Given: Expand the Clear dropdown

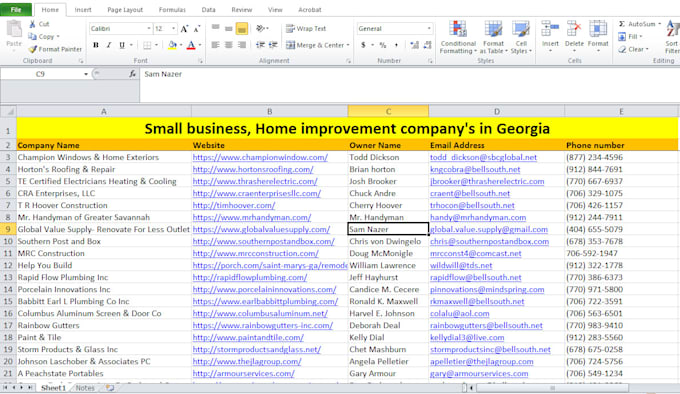Looking at the screenshot, I should point(647,49).
